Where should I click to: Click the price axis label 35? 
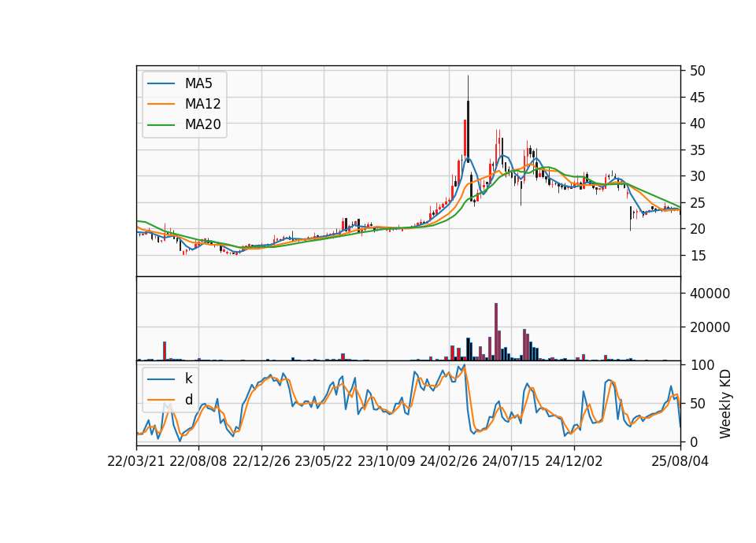coord(697,150)
